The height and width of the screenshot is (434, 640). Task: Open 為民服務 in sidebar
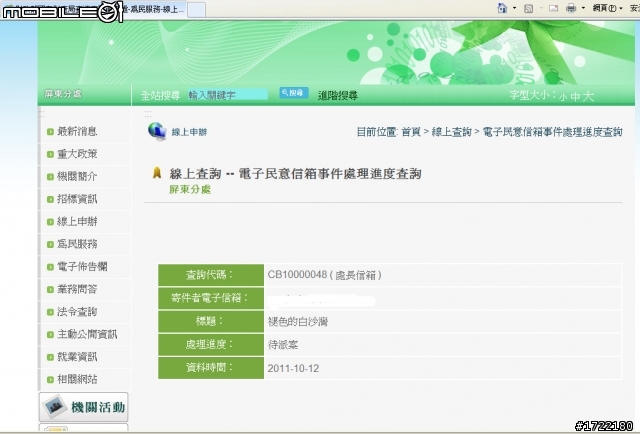pos(77,244)
